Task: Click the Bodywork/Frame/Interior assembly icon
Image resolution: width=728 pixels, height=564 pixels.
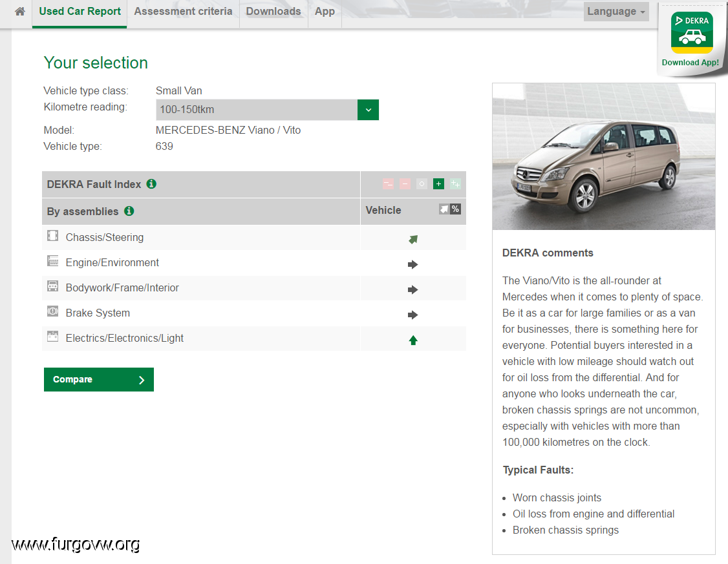Action: click(53, 286)
